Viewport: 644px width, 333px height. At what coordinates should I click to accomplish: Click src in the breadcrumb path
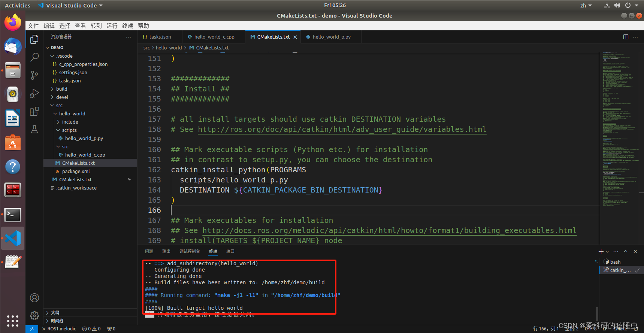click(146, 48)
